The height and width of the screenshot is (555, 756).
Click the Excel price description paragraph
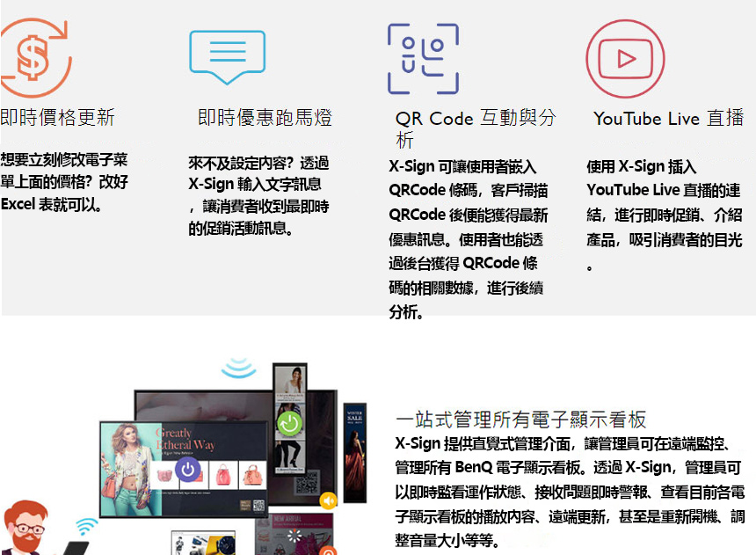click(x=64, y=182)
